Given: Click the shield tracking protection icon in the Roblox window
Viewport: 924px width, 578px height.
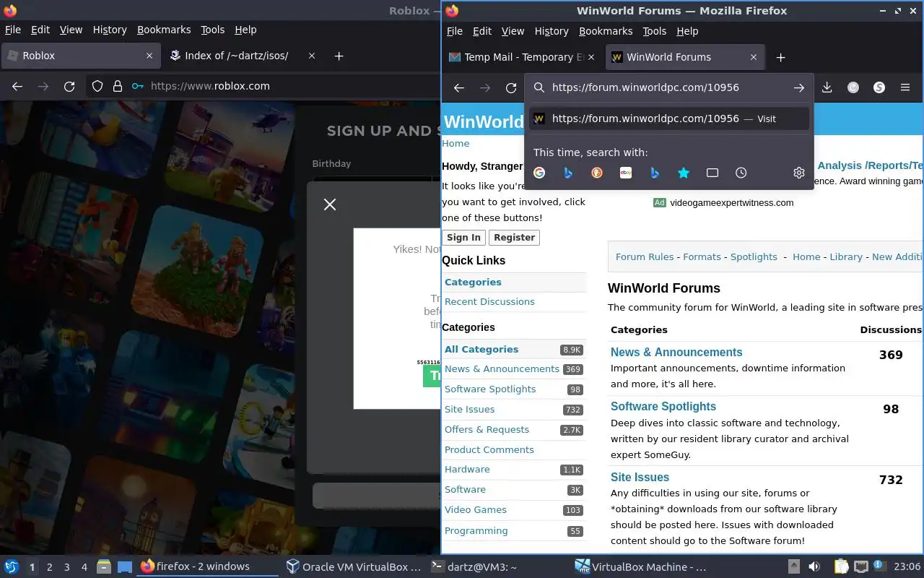Looking at the screenshot, I should click(x=97, y=86).
